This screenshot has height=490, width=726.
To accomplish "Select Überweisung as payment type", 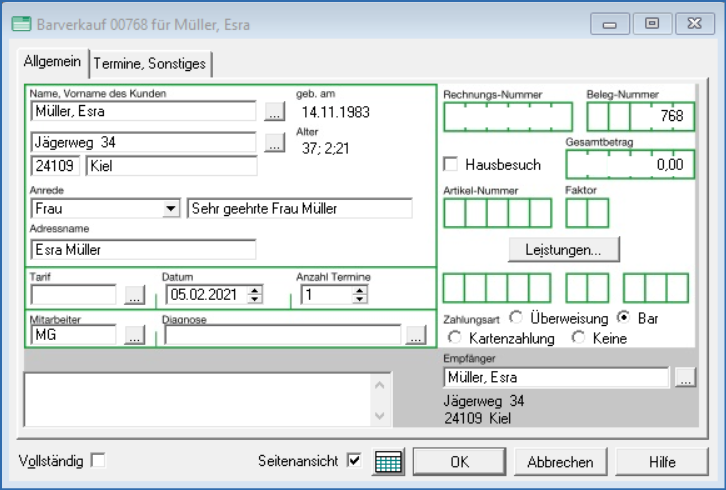I will pos(516,318).
